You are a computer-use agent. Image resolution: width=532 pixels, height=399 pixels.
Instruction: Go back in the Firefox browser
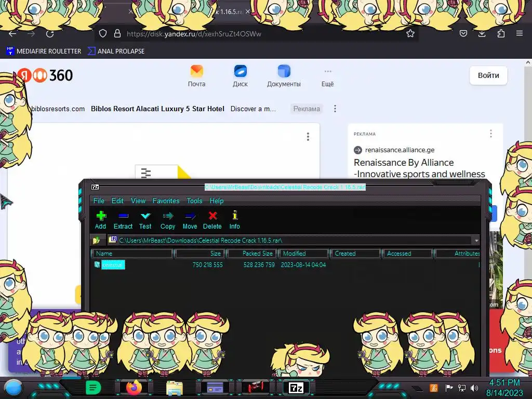tap(12, 34)
